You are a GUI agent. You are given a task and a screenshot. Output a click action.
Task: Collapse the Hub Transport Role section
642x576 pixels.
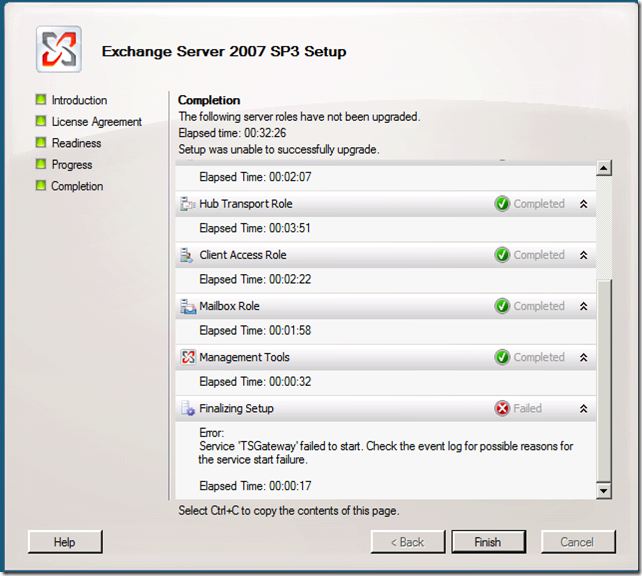(x=583, y=204)
